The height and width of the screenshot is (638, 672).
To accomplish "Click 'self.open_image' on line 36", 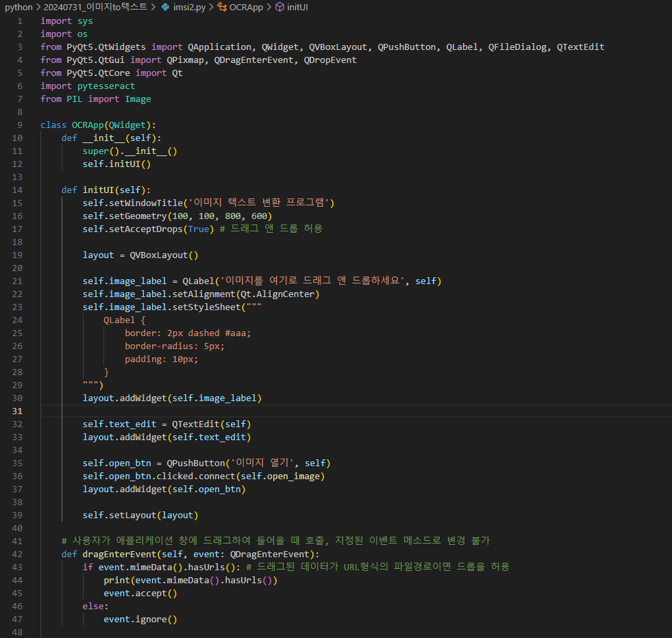I will coord(280,476).
